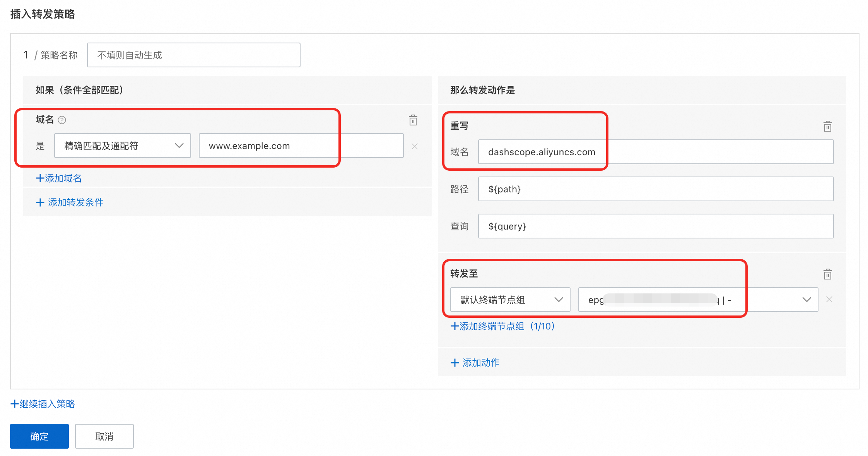Open the exact match and wildcard dropdown
This screenshot has width=868, height=456.
click(123, 146)
